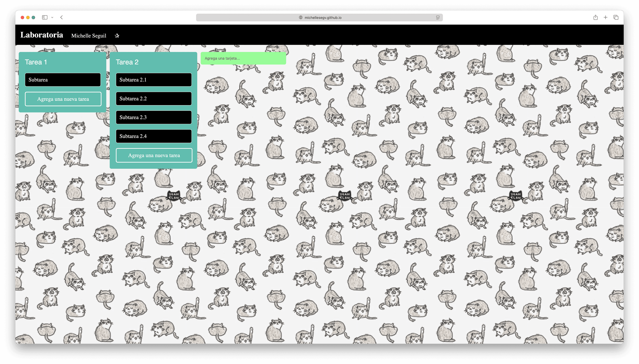
Task: Open a new tab with plus icon
Action: click(606, 17)
